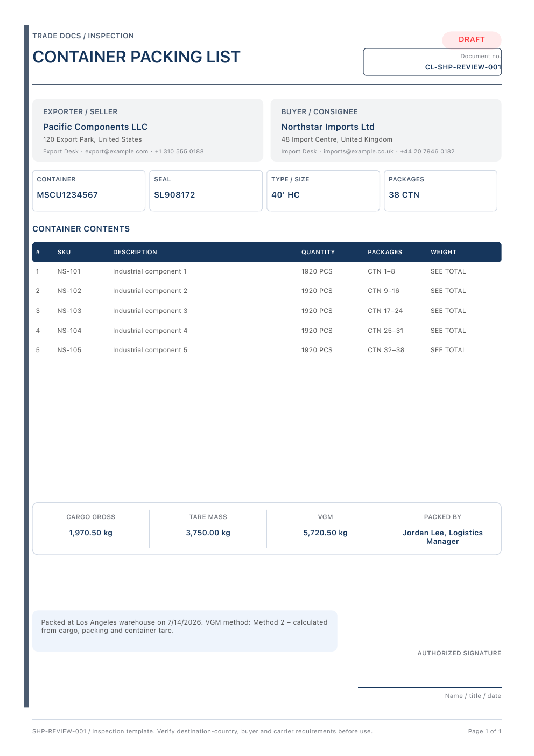
Task: Select exporter name Pacific Components LLC
Action: click(95, 127)
